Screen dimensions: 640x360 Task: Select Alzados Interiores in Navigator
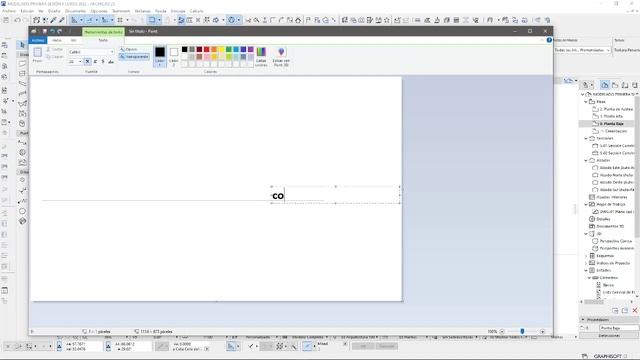(x=608, y=197)
